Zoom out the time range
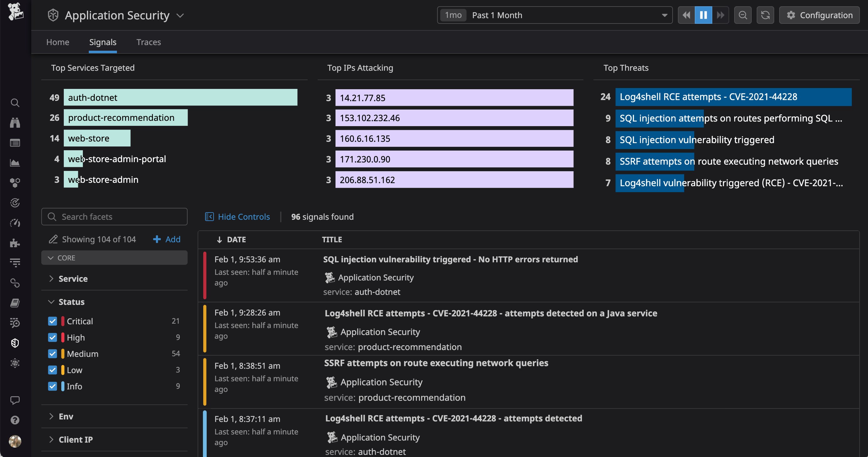This screenshot has width=868, height=457. tap(743, 15)
